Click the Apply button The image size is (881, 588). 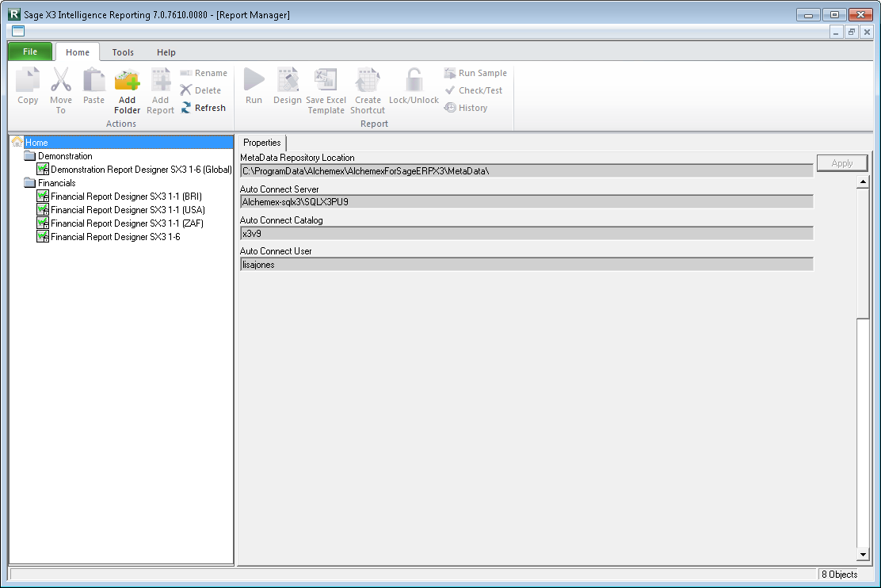(842, 163)
